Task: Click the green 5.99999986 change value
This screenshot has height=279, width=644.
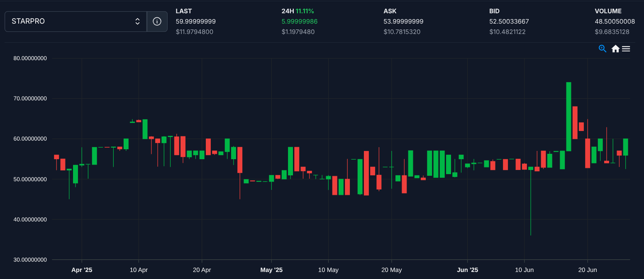Action: tap(299, 22)
